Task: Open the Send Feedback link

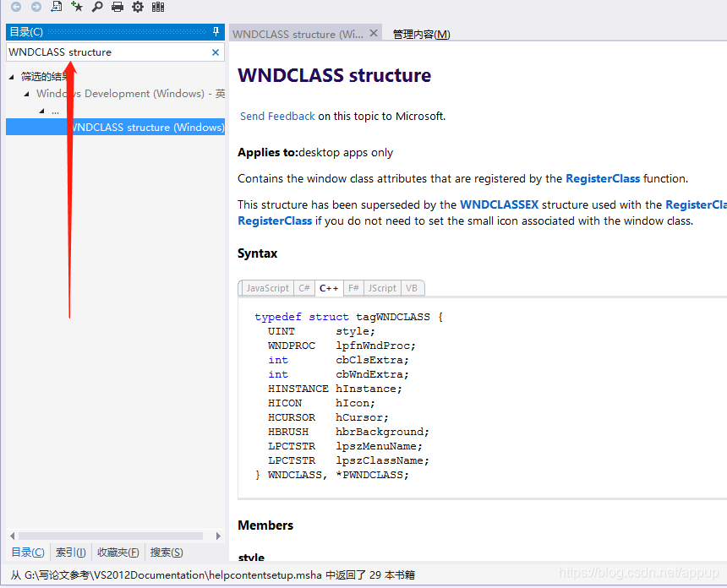Action: (277, 117)
